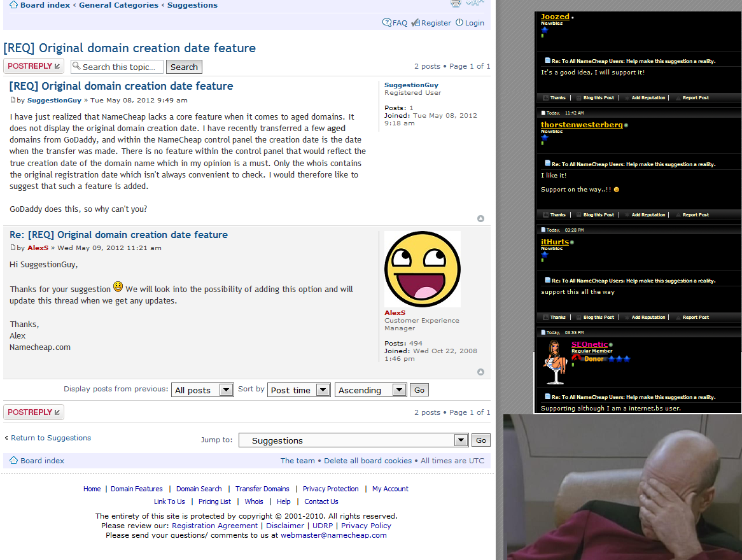742x560 pixels.
Task: Open Contact Us footer link
Action: coord(321,502)
